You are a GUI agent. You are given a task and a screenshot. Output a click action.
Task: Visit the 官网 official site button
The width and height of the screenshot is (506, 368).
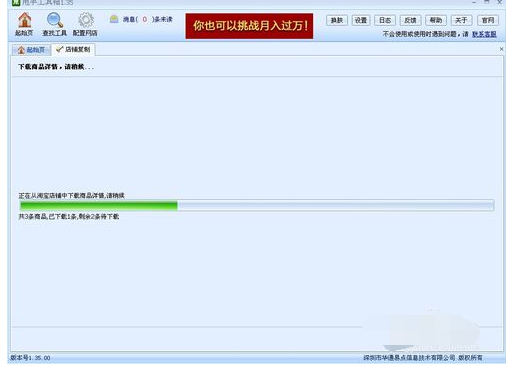click(x=488, y=20)
